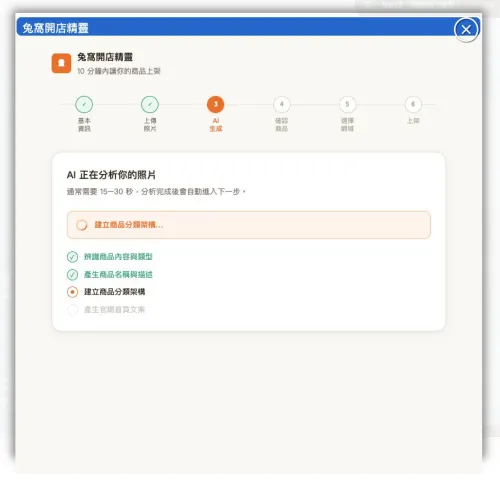Go back to step 1 基本資訊
Image resolution: width=500 pixels, height=485 pixels.
[x=84, y=104]
